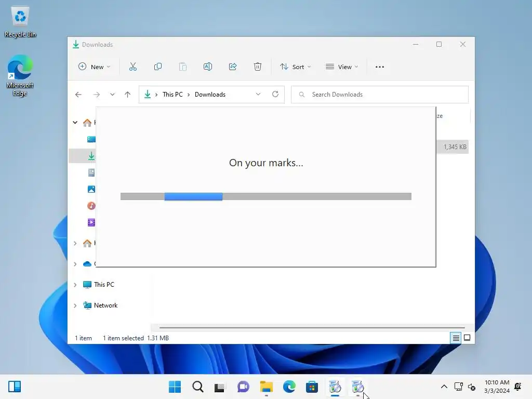Click second installer icon on taskbar

[357, 387]
